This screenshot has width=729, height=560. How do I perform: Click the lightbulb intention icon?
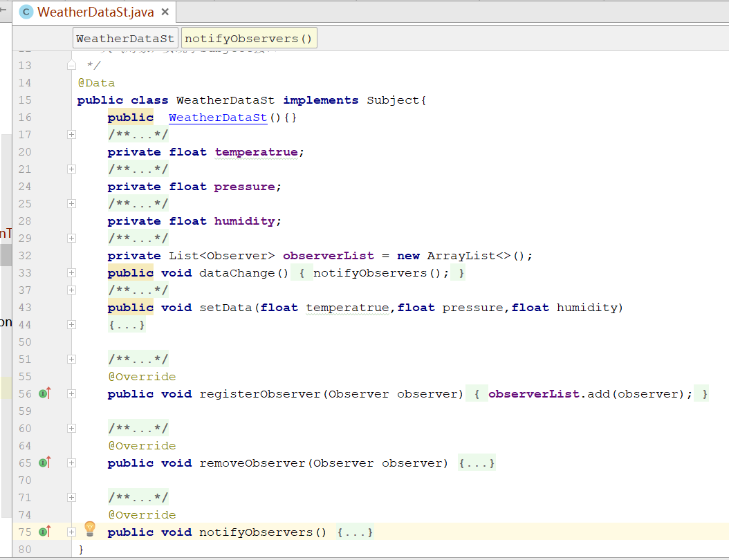[x=90, y=530]
